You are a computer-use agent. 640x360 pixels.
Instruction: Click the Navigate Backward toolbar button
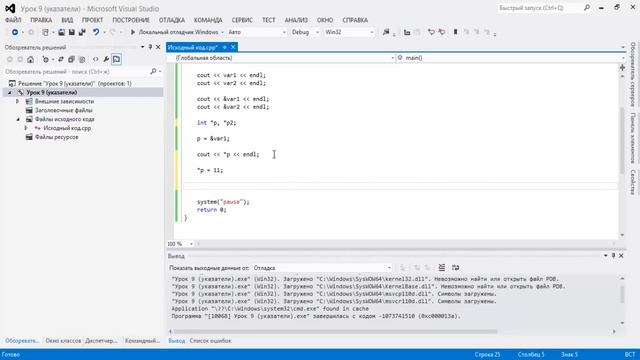click(15, 32)
